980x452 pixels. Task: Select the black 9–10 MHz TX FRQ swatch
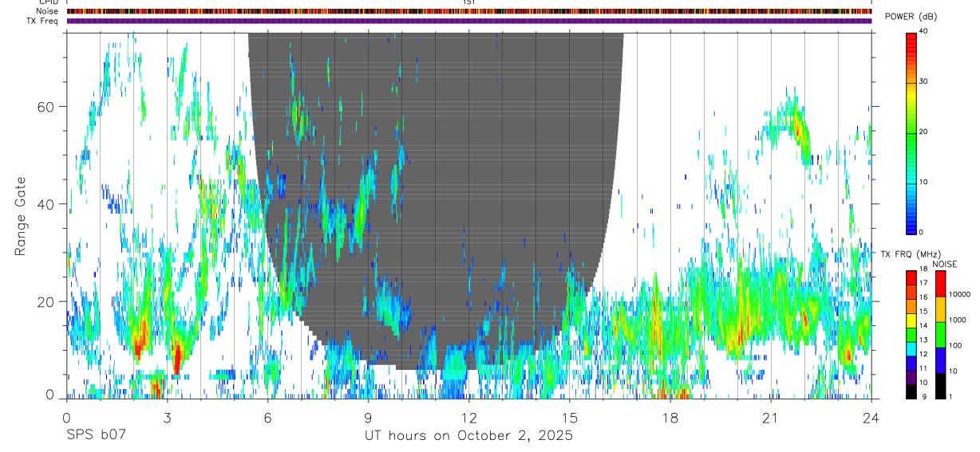click(x=911, y=391)
